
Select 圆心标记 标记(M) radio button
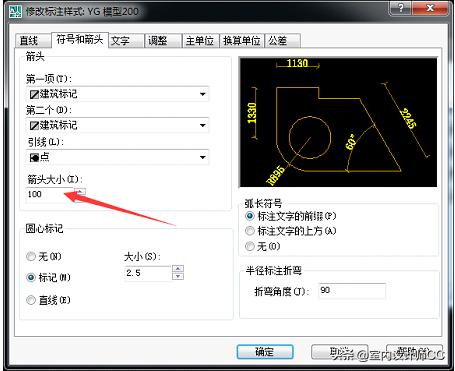point(31,277)
